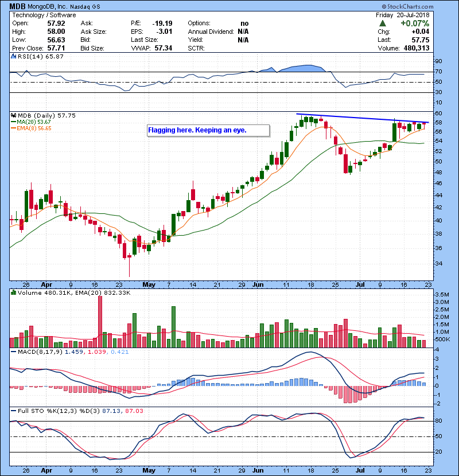
Task: Select the orange EMA(8) legend line marker
Action: point(13,128)
